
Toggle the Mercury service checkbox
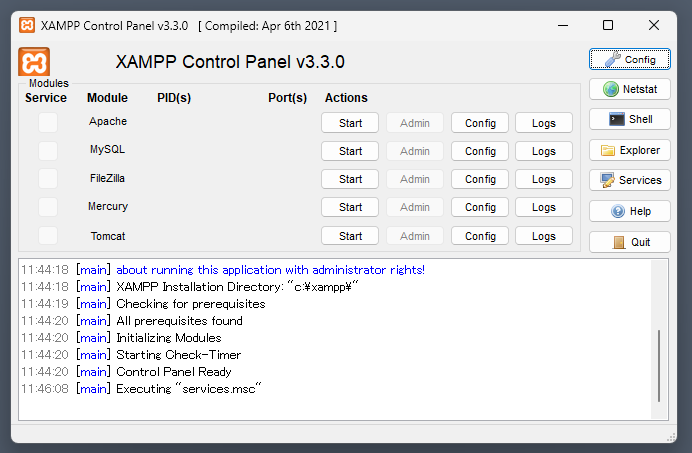[48, 207]
